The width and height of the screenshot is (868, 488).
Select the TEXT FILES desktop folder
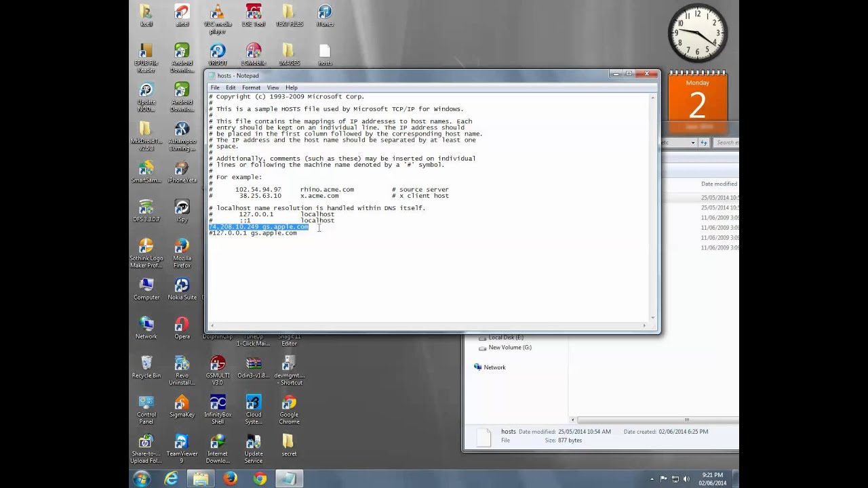(x=289, y=15)
